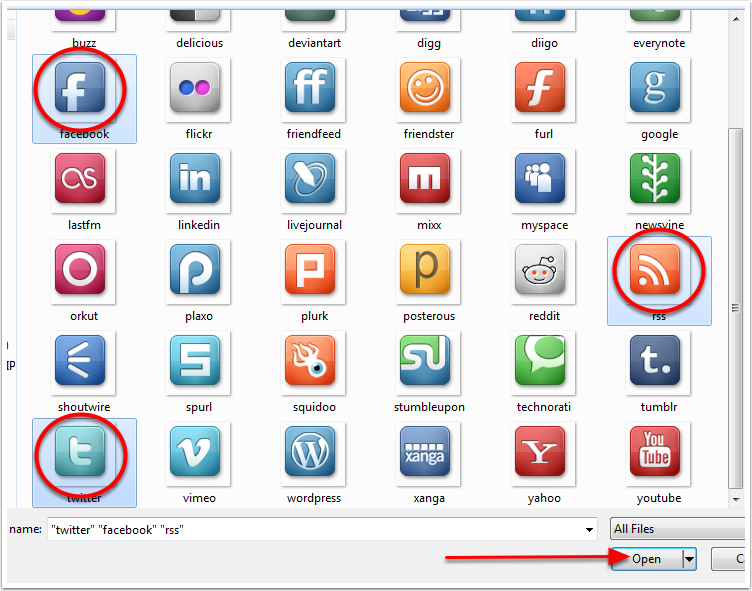Select the plurk icon file
The width and height of the screenshot is (752, 591).
pyautogui.click(x=310, y=270)
